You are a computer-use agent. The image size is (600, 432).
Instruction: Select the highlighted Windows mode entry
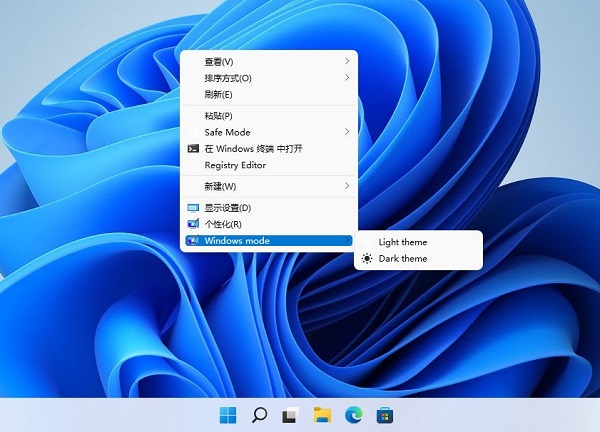(x=269, y=240)
